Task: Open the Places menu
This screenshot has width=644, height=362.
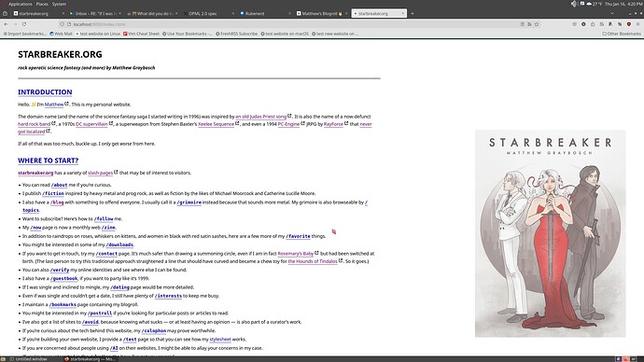Action: tap(42, 4)
